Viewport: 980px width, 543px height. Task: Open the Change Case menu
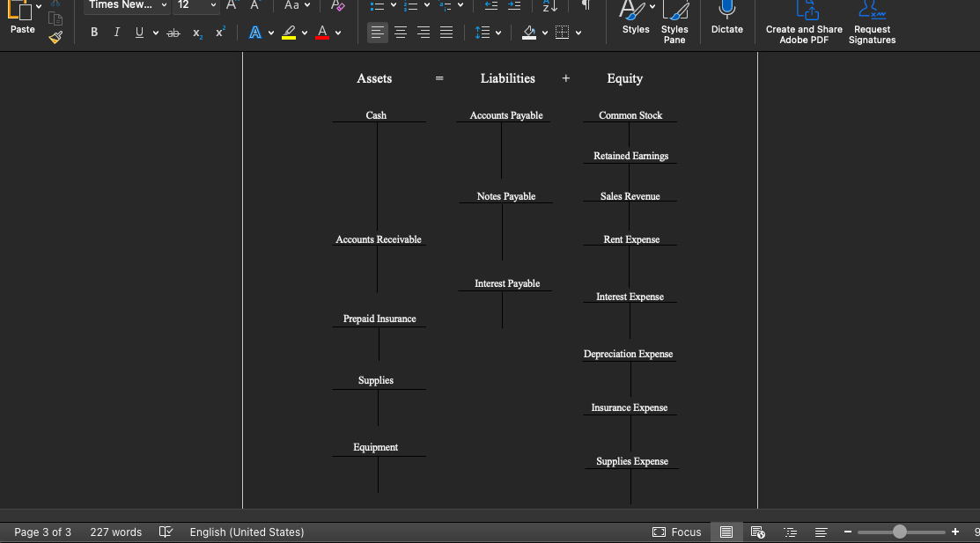point(291,6)
